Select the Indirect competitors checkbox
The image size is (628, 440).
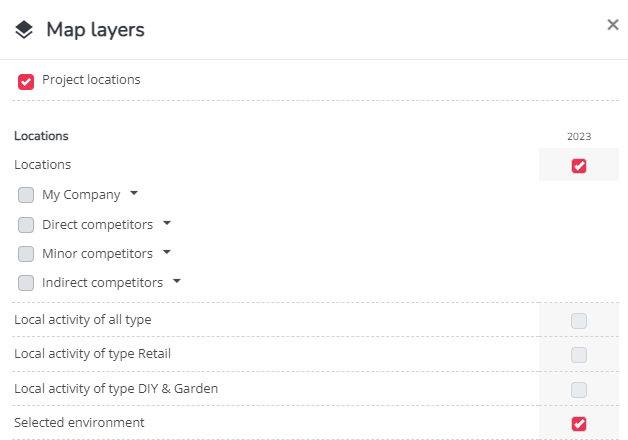pos(26,283)
